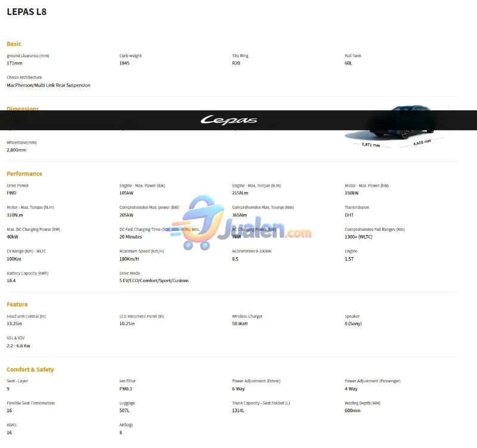Image resolution: width=477 pixels, height=448 pixels.
Task: Select speaker value 8 (Sony)
Action: 353,323
